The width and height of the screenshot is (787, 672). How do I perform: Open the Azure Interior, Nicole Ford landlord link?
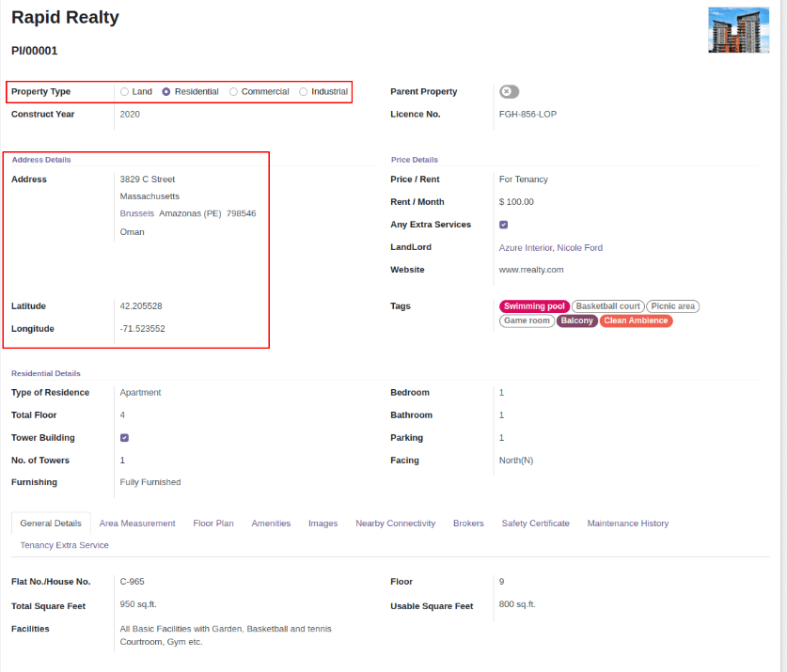[550, 248]
